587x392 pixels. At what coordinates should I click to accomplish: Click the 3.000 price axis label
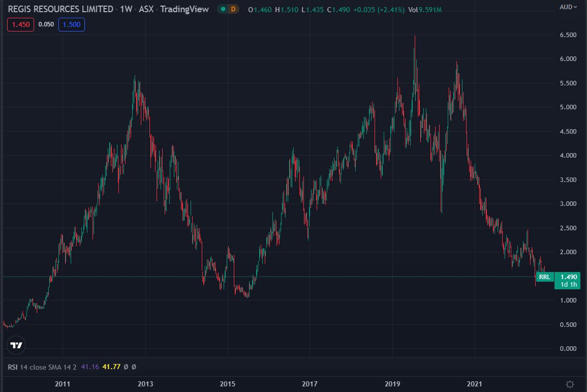coord(568,204)
